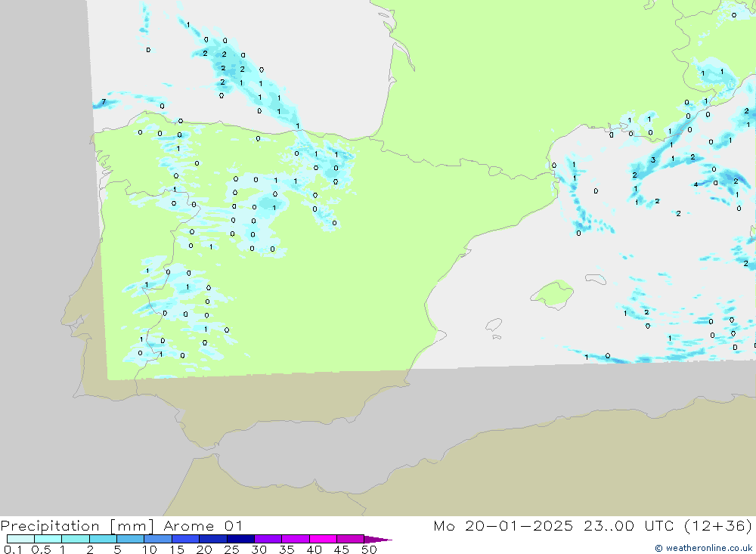Click the '23..00 UTC' time text

tap(629, 525)
